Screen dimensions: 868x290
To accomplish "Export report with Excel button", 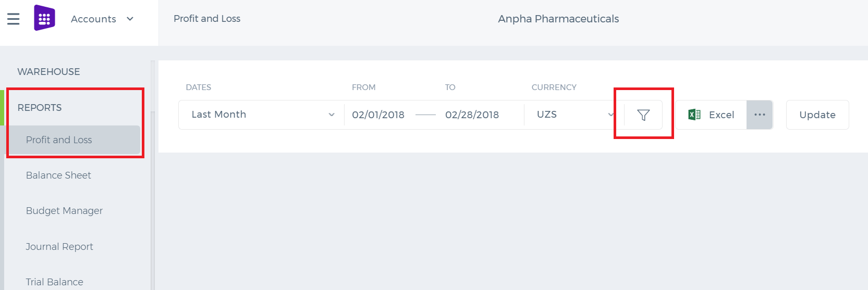I will 711,115.
